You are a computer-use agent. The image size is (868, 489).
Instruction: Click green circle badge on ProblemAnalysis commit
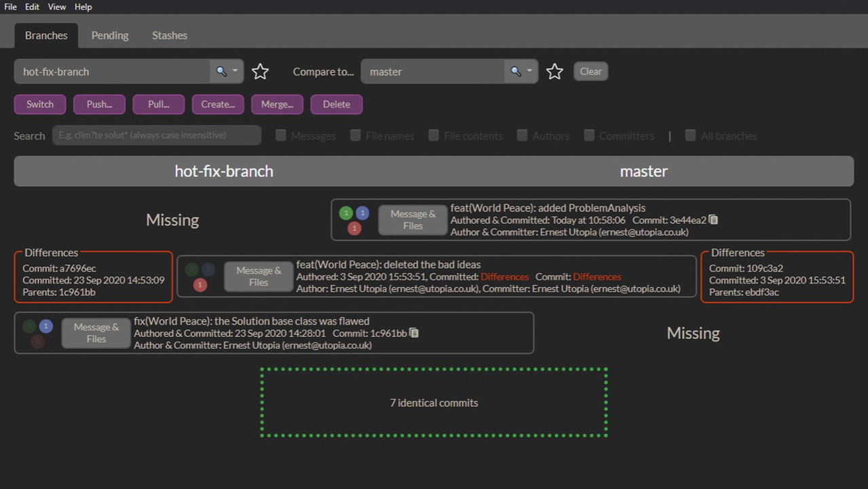tap(346, 213)
